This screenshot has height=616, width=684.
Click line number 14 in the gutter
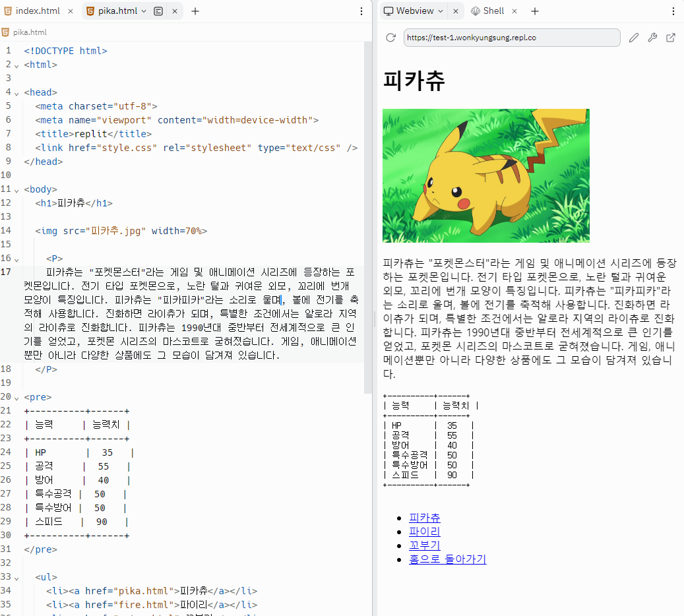tap(6, 230)
